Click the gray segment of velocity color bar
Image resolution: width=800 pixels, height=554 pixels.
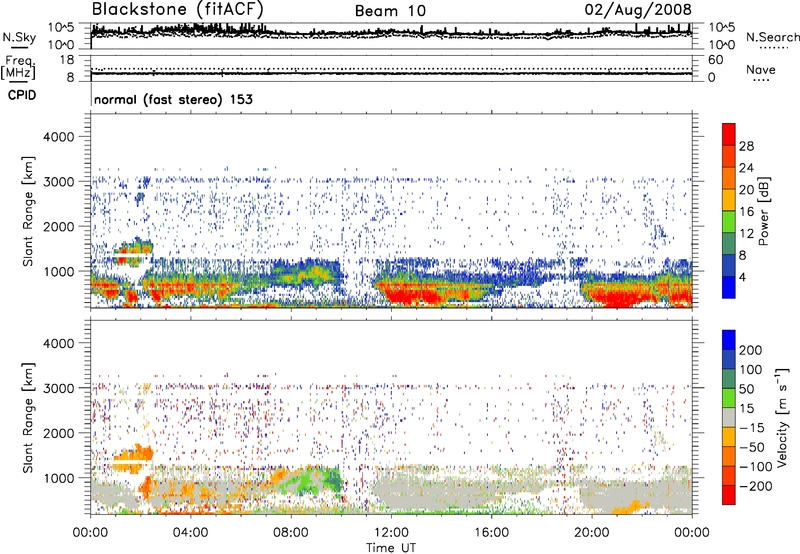[729, 418]
